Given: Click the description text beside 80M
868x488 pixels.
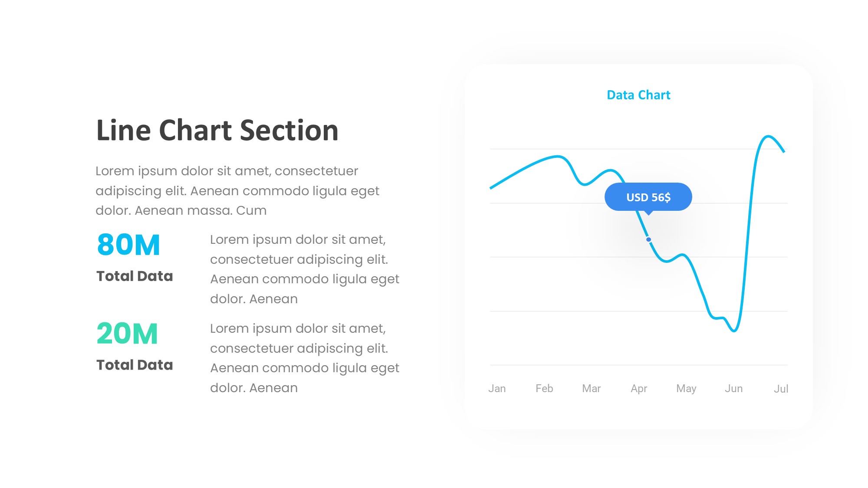Looking at the screenshot, I should (305, 269).
